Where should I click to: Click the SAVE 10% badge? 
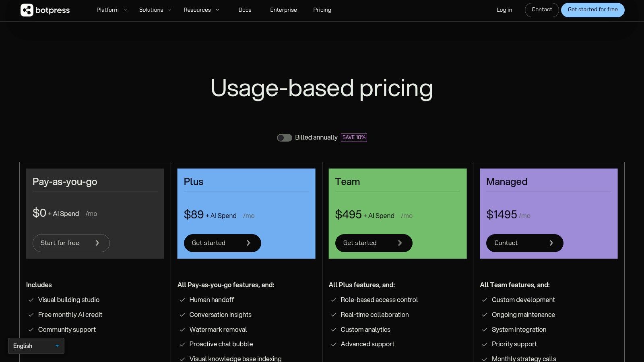point(354,138)
